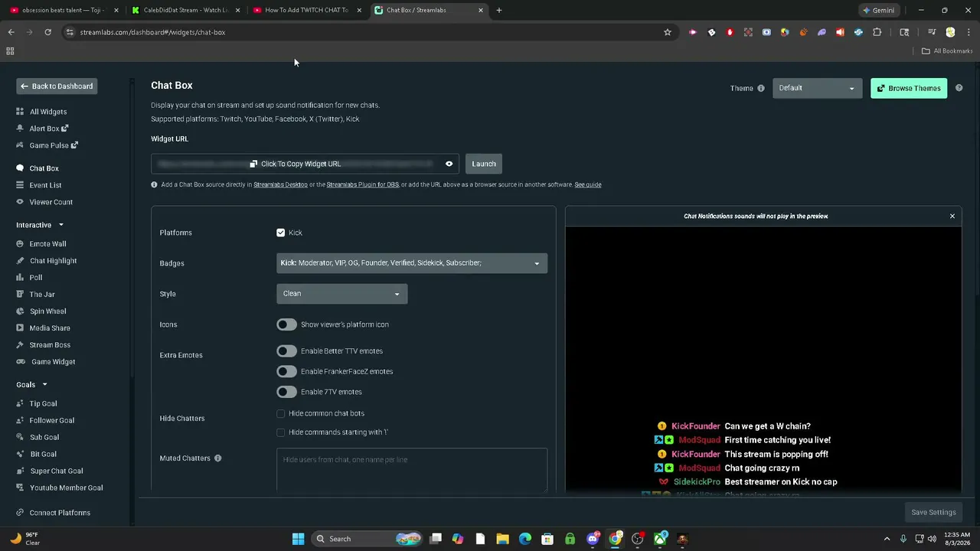Click the help question mark icon

coord(959,88)
